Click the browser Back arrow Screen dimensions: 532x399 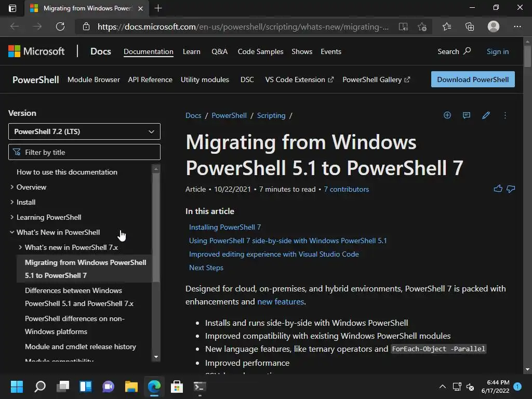coord(15,26)
